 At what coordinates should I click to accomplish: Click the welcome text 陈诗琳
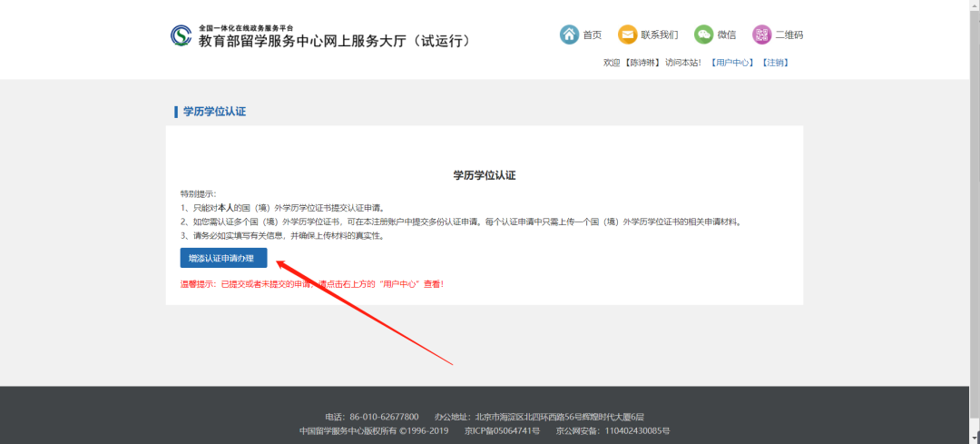642,63
